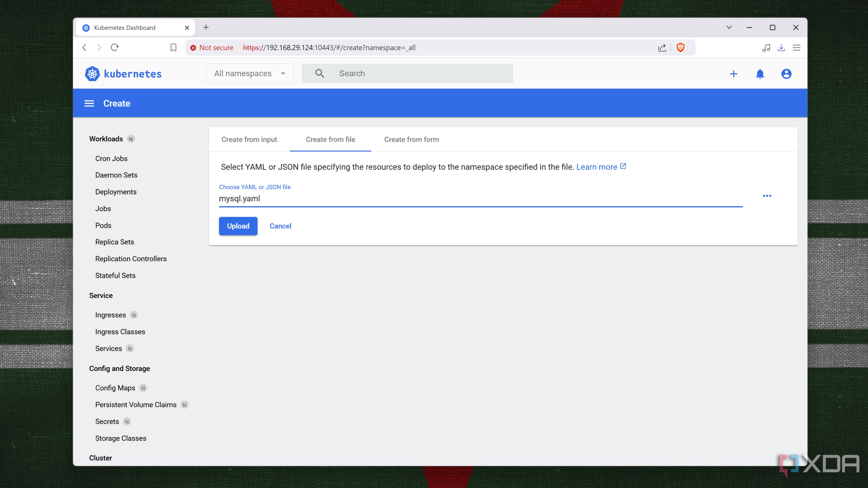Image resolution: width=868 pixels, height=488 pixels.
Task: Bookmark this page icon
Action: click(x=173, y=47)
